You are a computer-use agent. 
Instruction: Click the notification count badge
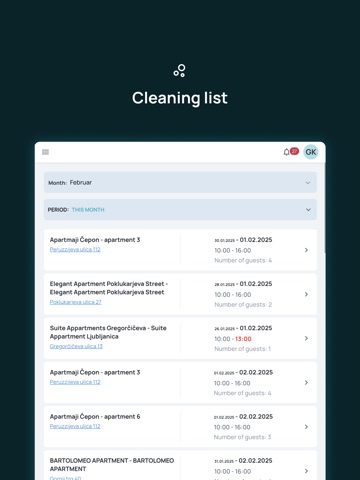coord(294,151)
